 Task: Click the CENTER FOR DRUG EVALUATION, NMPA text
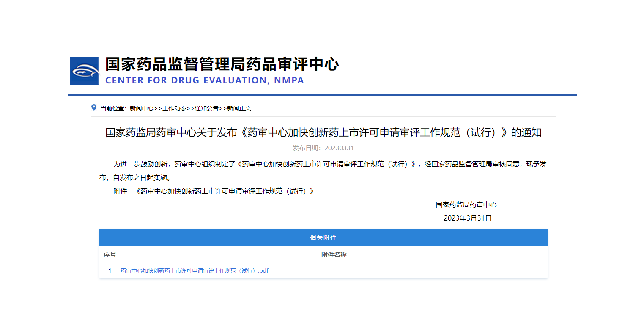(x=205, y=80)
